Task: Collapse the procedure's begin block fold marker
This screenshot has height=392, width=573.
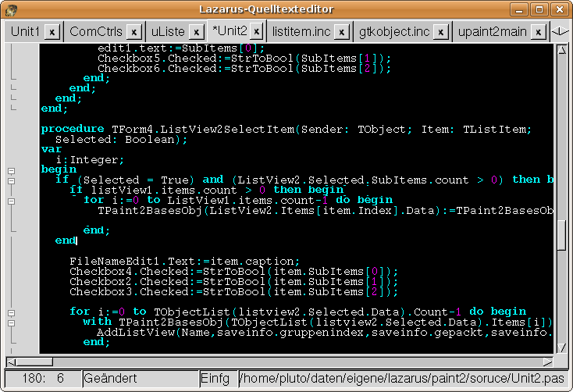Action: (12, 169)
